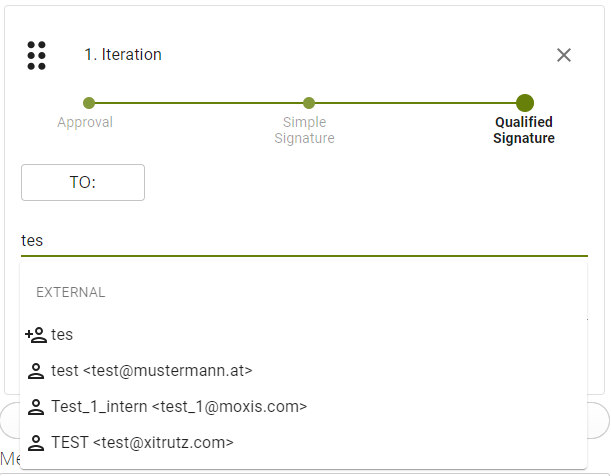Pick Test_1_intern <test_1@moxis.com> suggestion

pyautogui.click(x=179, y=407)
